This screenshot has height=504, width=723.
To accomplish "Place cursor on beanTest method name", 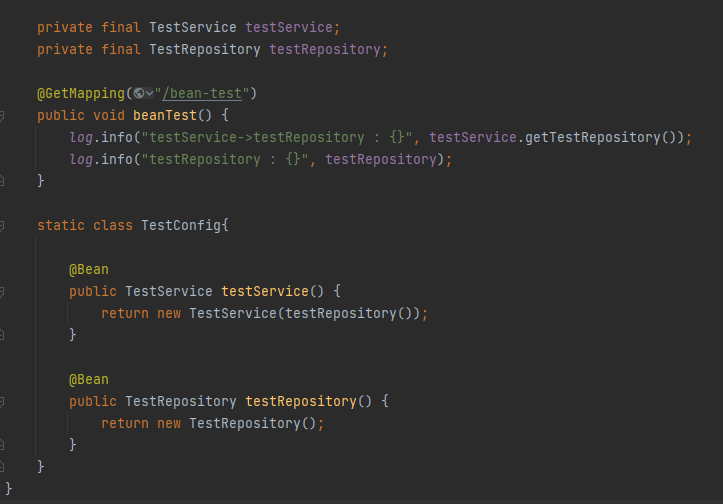I will coord(165,115).
